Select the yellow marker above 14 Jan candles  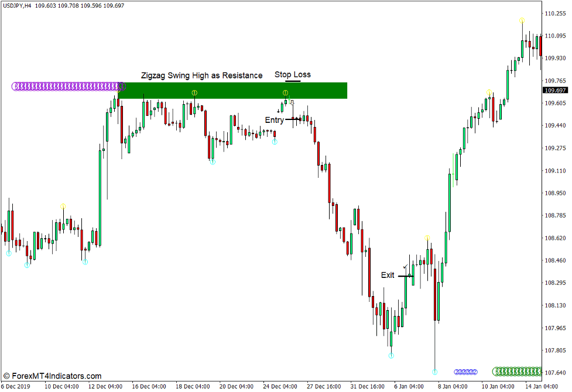(x=521, y=19)
